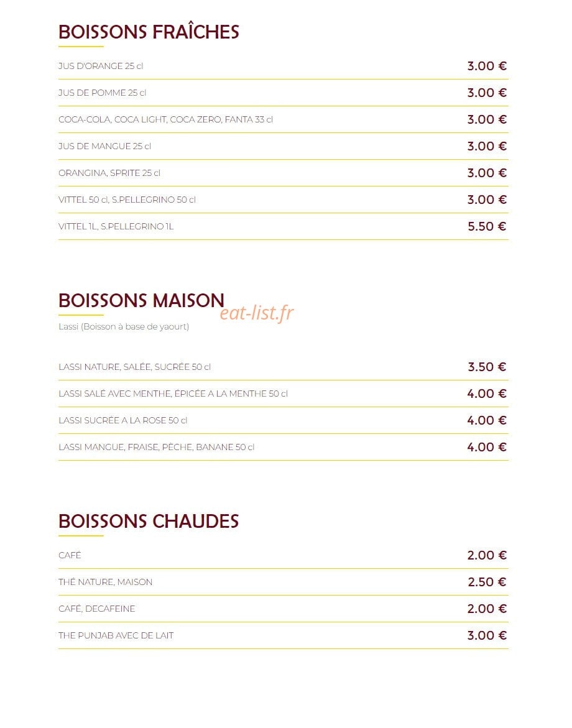572x728 pixels.
Task: Click the 5.50 € price
Action: 487,226
